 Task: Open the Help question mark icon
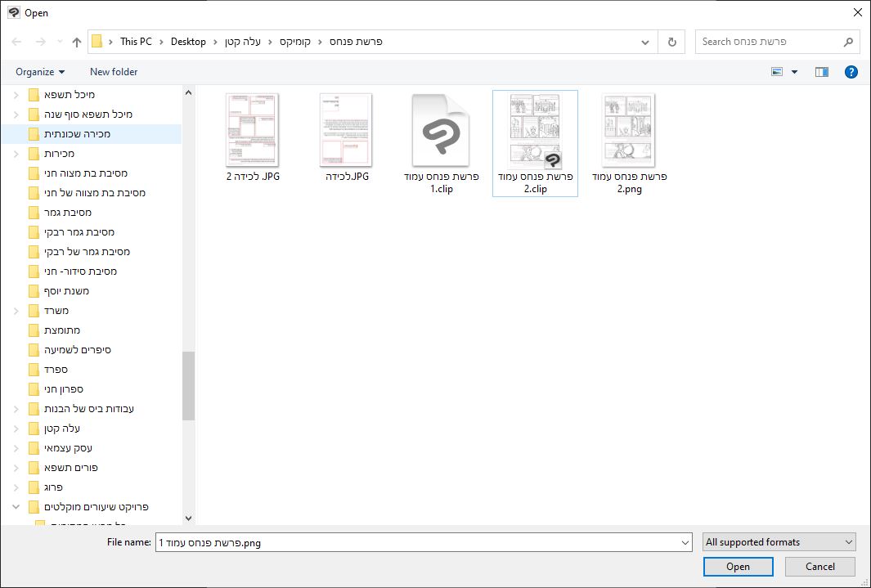pyautogui.click(x=851, y=72)
